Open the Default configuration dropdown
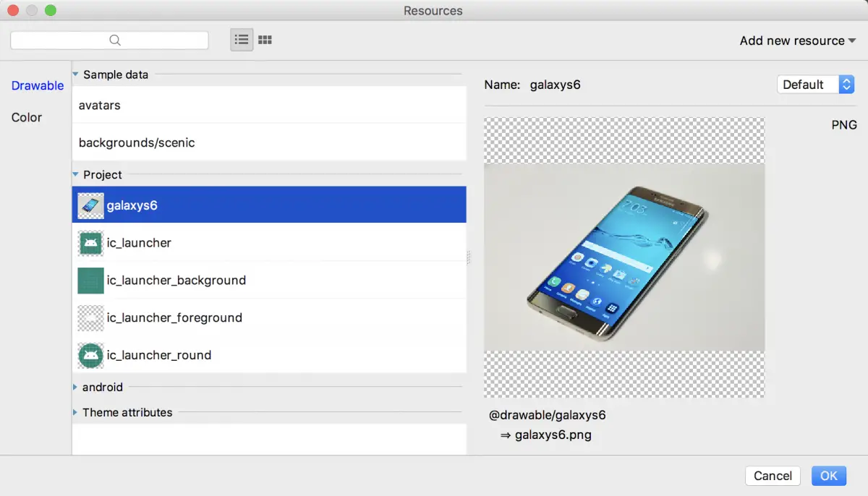This screenshot has height=496, width=868. (815, 85)
